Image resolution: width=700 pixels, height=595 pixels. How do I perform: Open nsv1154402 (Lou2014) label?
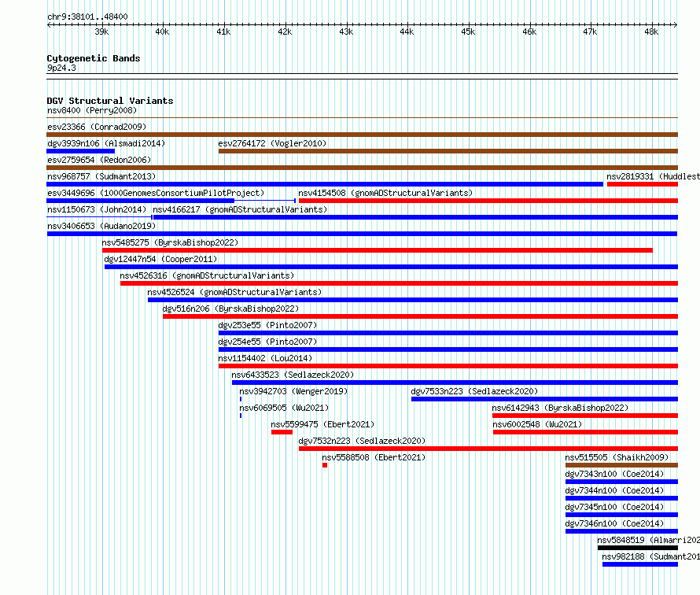tap(265, 358)
